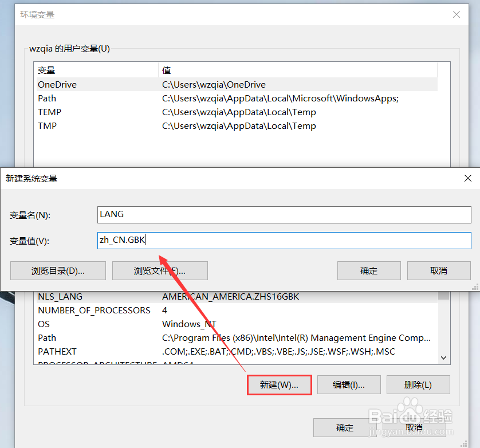Screen dimensions: 480x448
Task: Click the 浏览文件(F)... button
Action: pos(159,270)
